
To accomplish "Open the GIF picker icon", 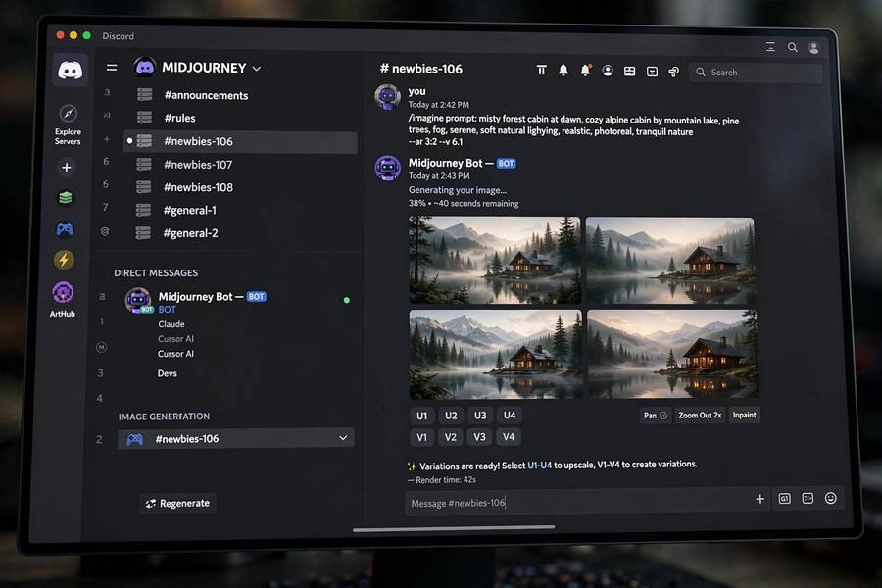I will 784,499.
